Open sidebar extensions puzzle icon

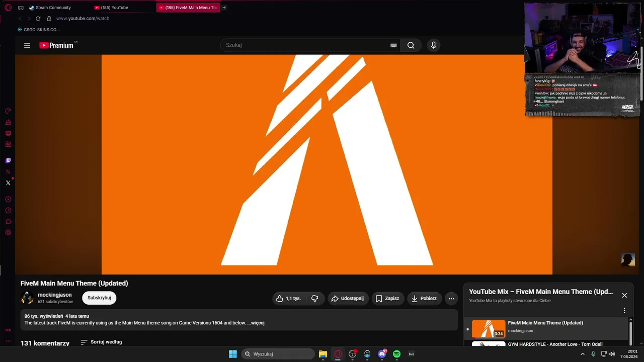point(8,222)
